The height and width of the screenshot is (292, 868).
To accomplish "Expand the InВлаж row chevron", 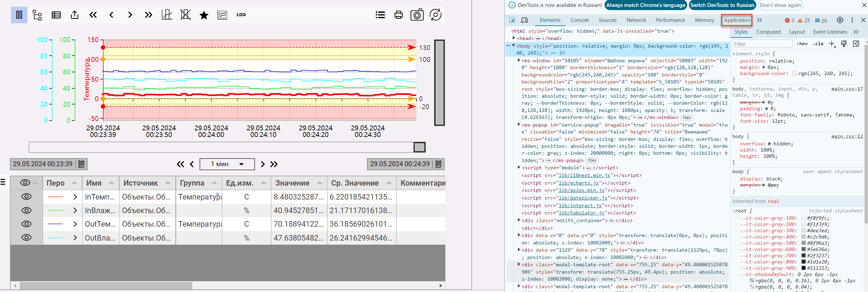I will point(75,211).
